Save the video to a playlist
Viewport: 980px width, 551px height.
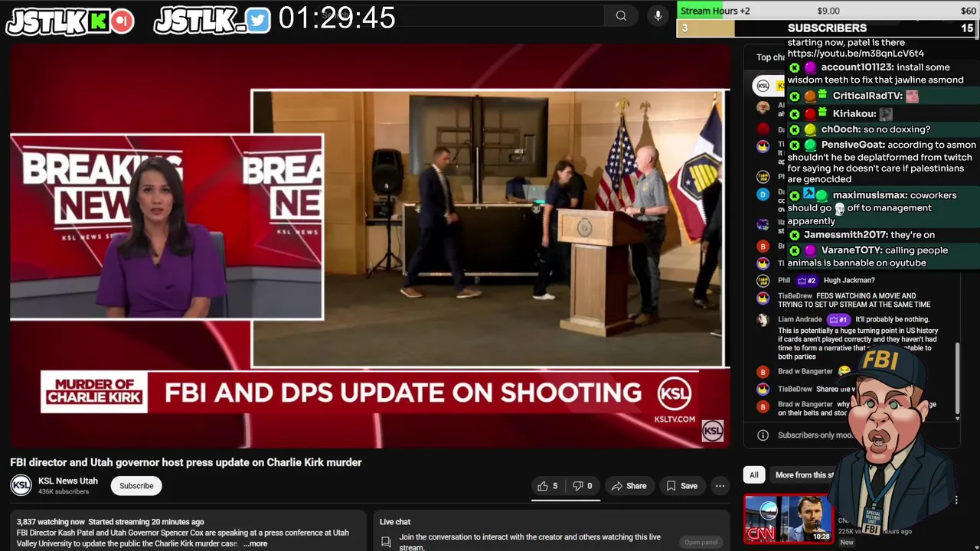[681, 486]
